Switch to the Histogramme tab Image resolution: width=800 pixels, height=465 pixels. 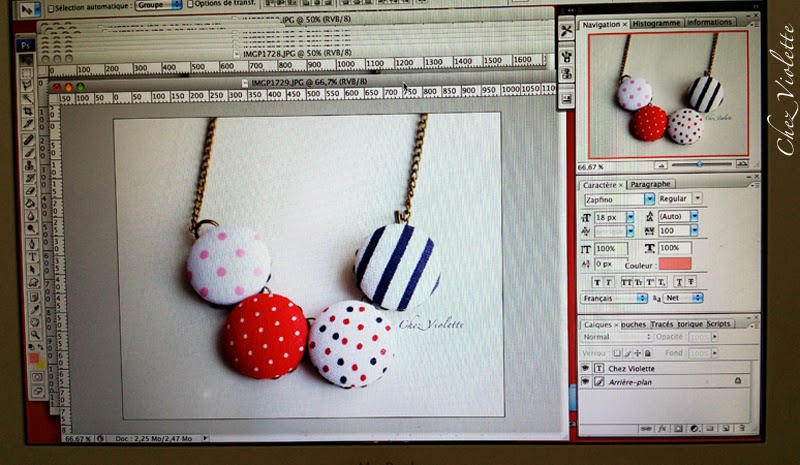[656, 23]
